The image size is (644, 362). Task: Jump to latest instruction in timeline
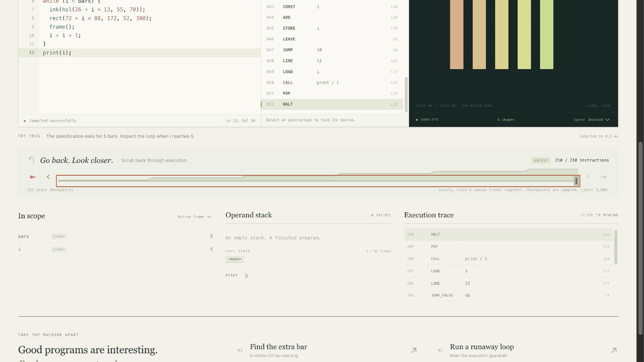pos(604,177)
